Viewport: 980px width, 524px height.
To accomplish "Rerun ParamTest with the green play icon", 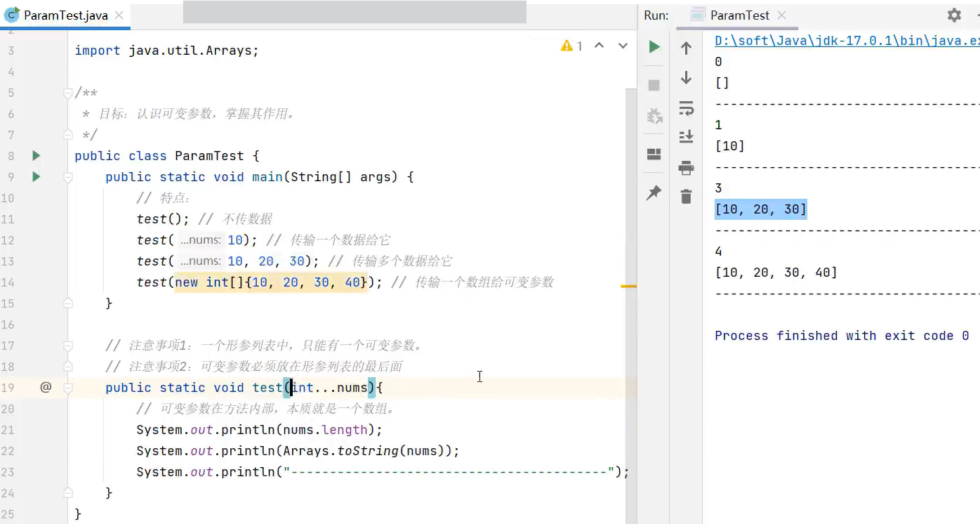I will point(654,47).
